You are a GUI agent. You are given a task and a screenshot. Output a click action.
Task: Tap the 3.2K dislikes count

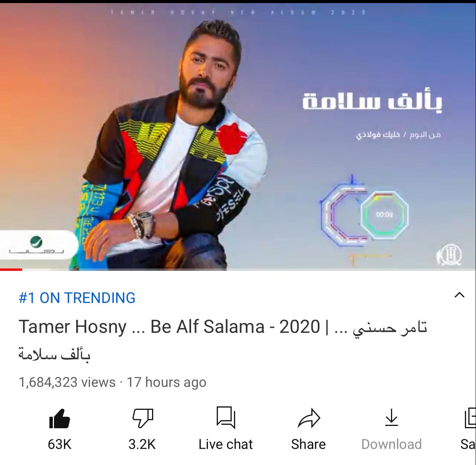(142, 444)
